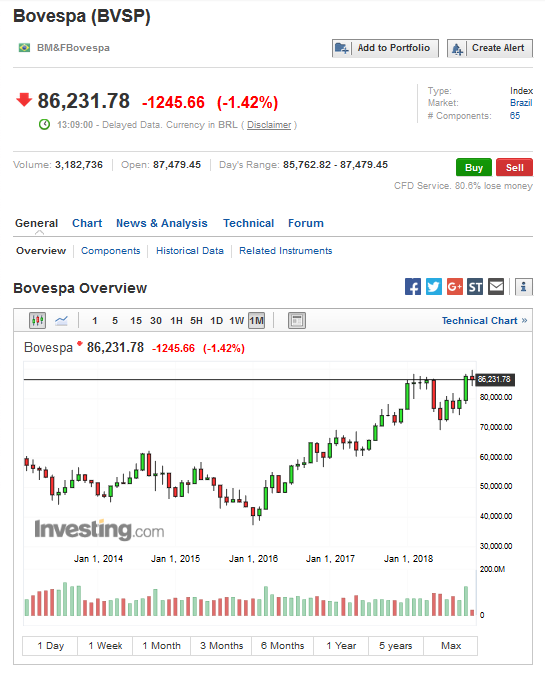The width and height of the screenshot is (545, 678).
Task: Click the clock icon near delayed data
Action: [45, 125]
